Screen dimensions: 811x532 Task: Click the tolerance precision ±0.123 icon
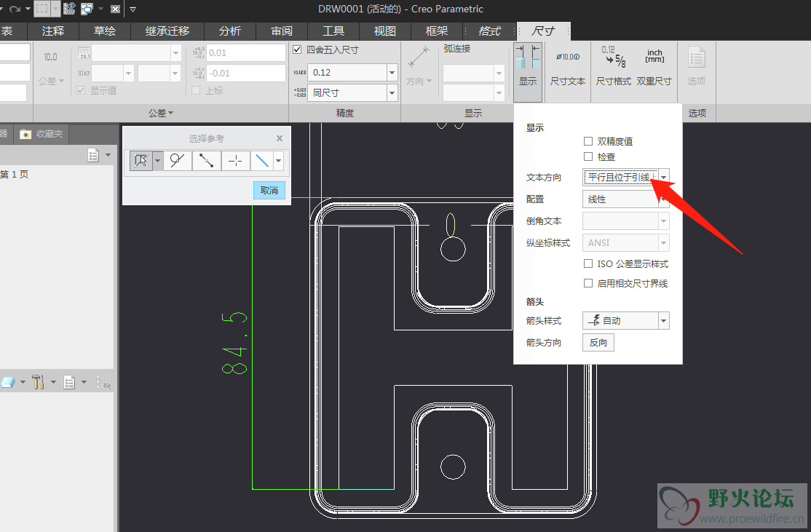(300, 92)
